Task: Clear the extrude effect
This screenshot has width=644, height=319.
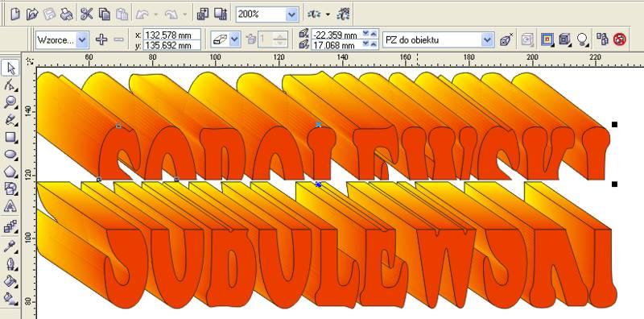Action: click(619, 40)
